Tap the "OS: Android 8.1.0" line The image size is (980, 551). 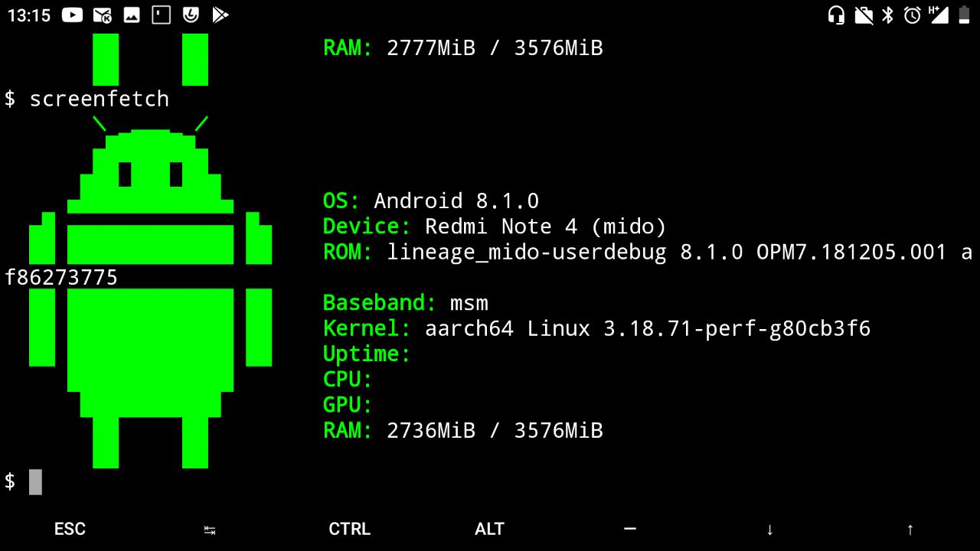tap(431, 201)
